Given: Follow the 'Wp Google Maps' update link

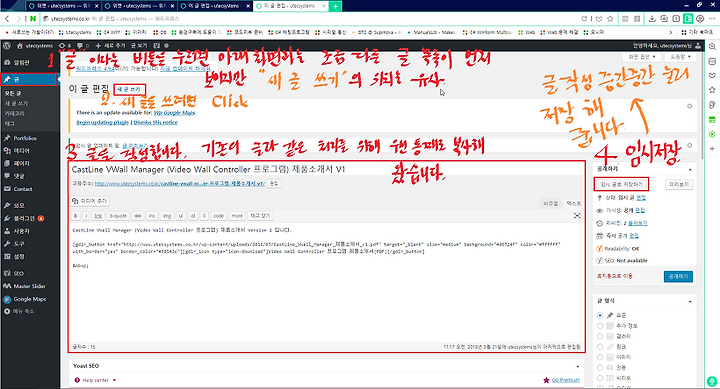Looking at the screenshot, I should tap(174, 113).
